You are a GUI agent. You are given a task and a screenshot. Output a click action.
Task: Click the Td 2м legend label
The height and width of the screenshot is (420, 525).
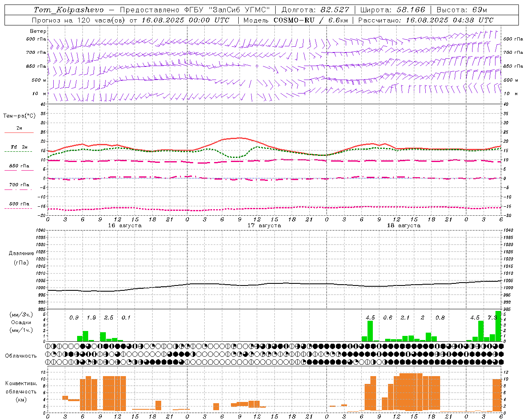19,147
